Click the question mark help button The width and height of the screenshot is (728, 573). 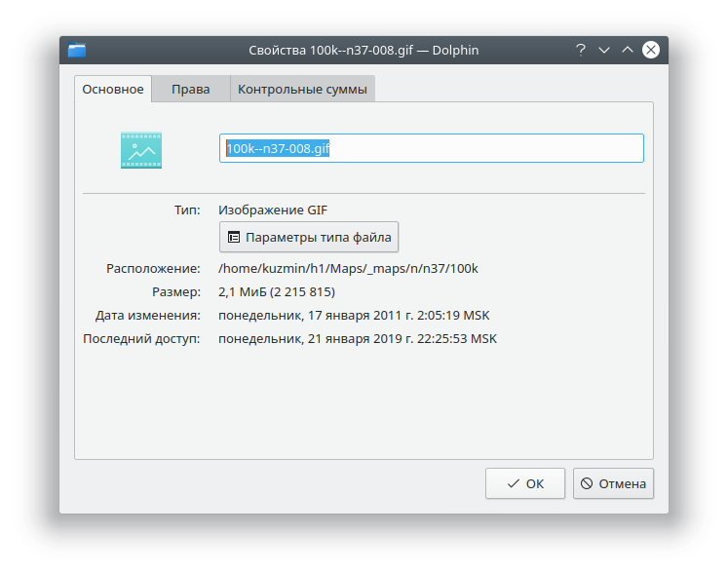pos(581,50)
